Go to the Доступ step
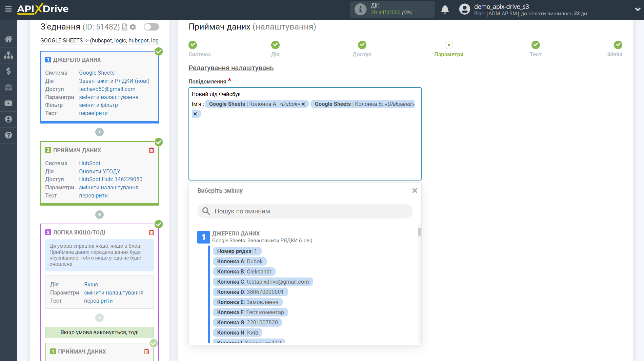 coord(362,45)
